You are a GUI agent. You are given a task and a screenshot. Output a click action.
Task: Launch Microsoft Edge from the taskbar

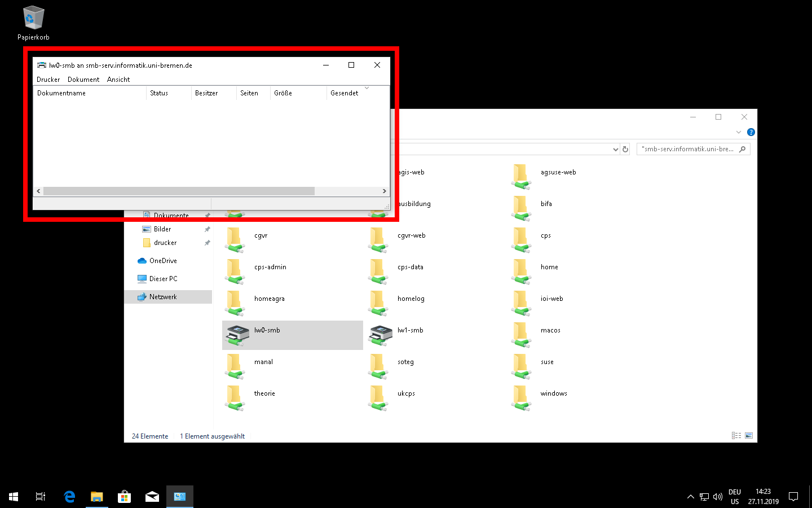pyautogui.click(x=69, y=497)
